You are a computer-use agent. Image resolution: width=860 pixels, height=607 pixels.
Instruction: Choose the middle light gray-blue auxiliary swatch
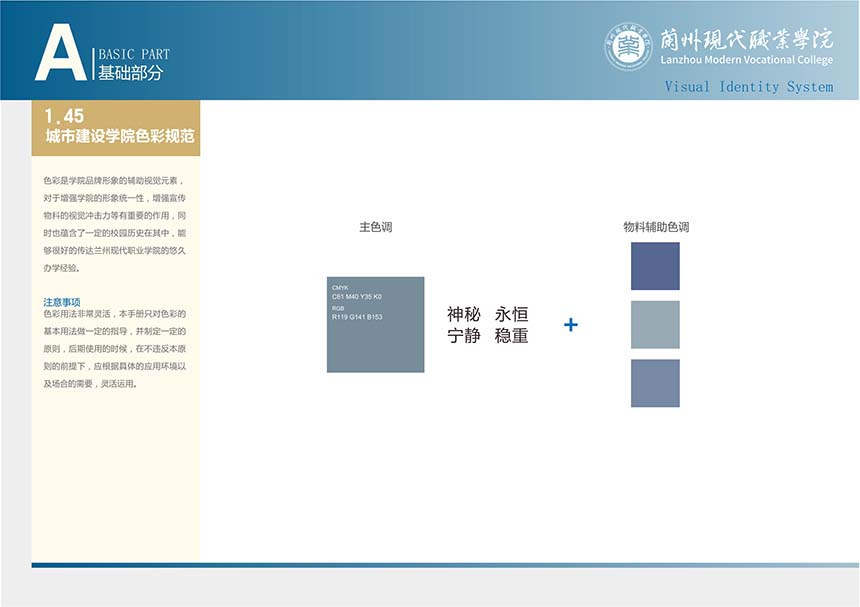click(x=655, y=325)
